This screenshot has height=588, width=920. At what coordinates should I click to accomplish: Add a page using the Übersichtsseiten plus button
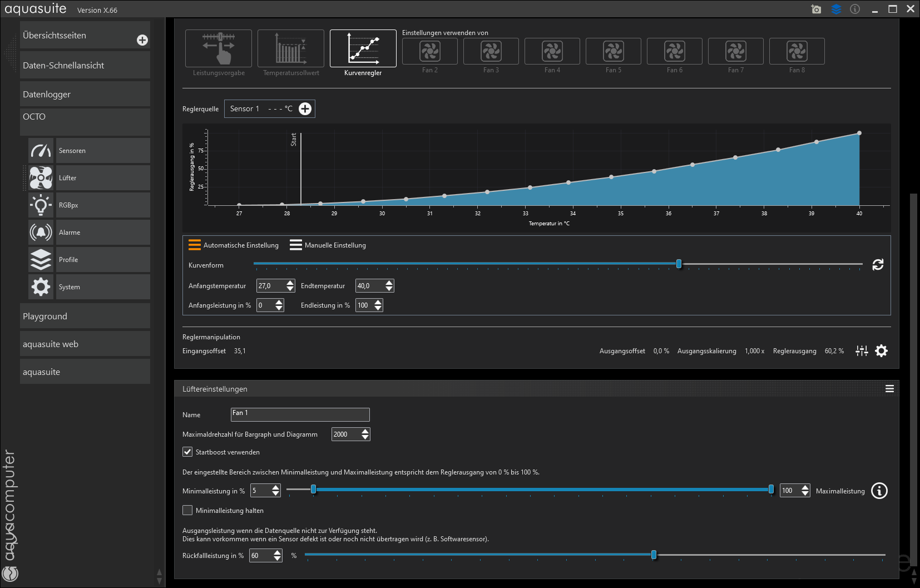pyautogui.click(x=142, y=40)
